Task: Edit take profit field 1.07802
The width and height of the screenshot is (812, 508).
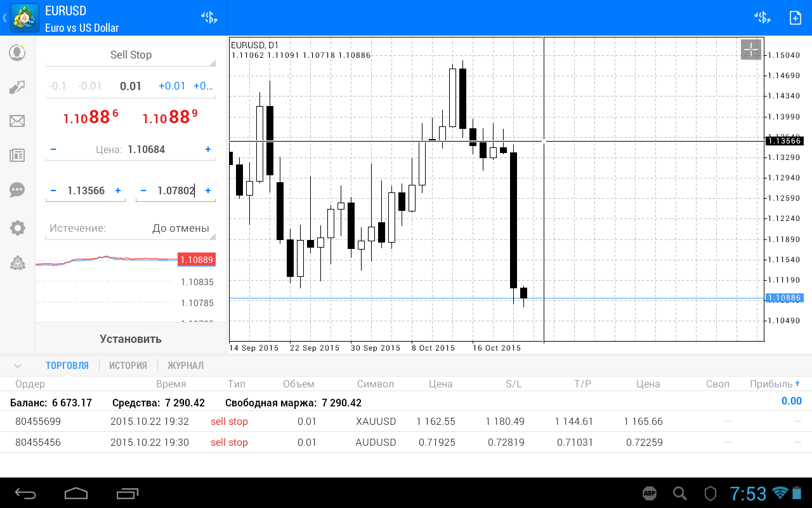Action: coord(176,190)
